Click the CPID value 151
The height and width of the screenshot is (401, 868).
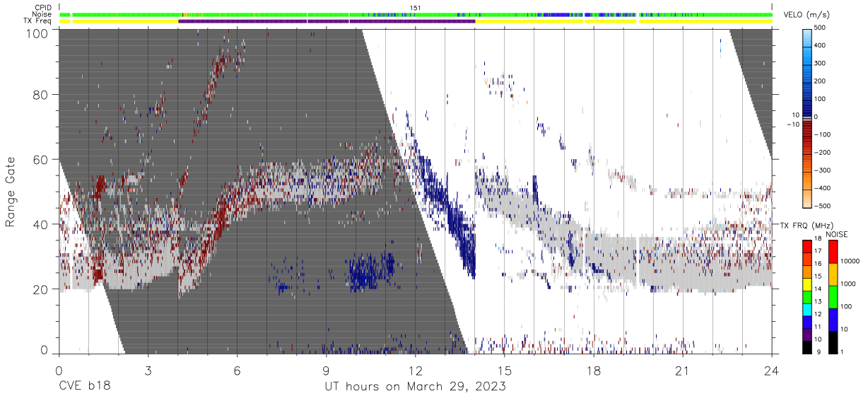416,8
